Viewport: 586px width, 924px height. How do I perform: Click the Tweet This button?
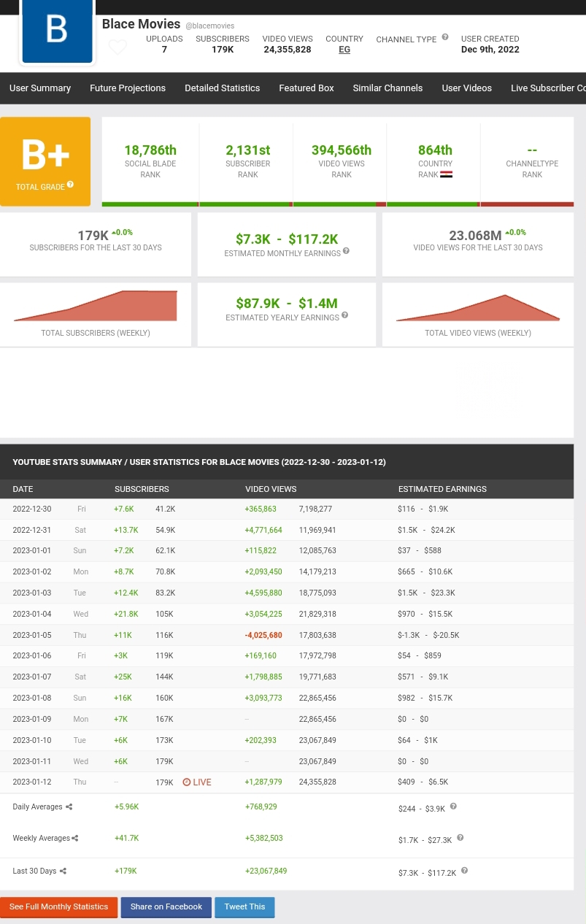click(x=244, y=907)
